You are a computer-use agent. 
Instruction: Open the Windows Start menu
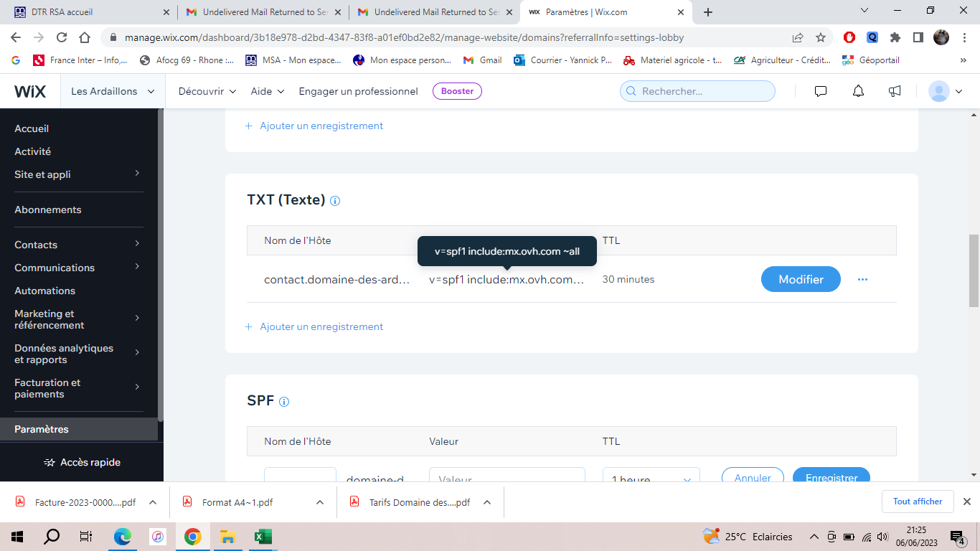tap(17, 537)
